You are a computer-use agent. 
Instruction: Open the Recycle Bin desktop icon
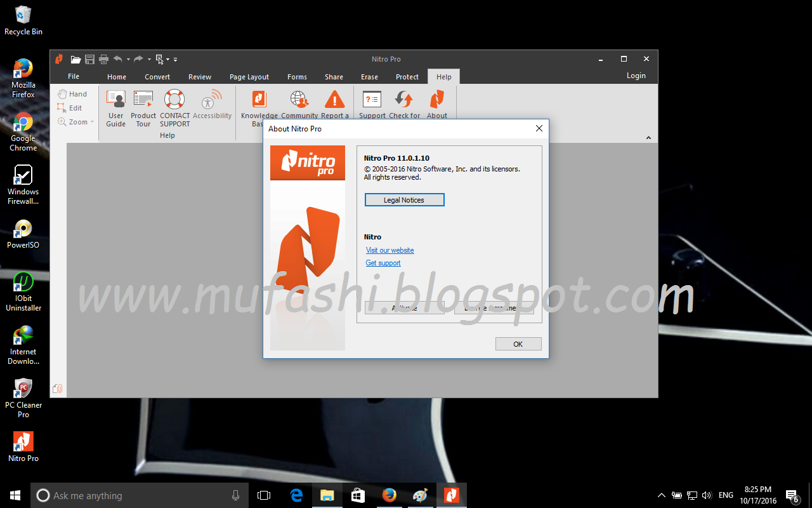23,21
